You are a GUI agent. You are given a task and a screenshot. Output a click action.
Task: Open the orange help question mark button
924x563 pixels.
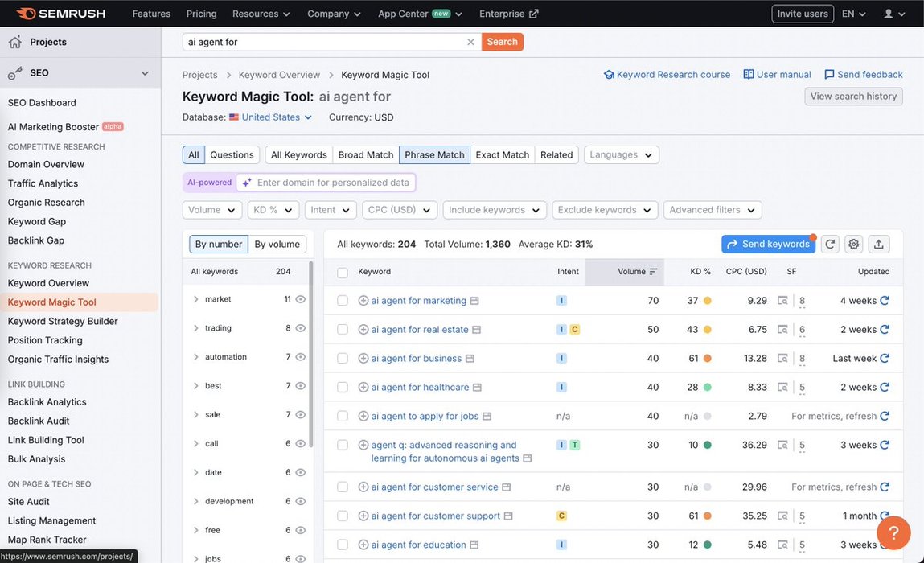point(893,532)
